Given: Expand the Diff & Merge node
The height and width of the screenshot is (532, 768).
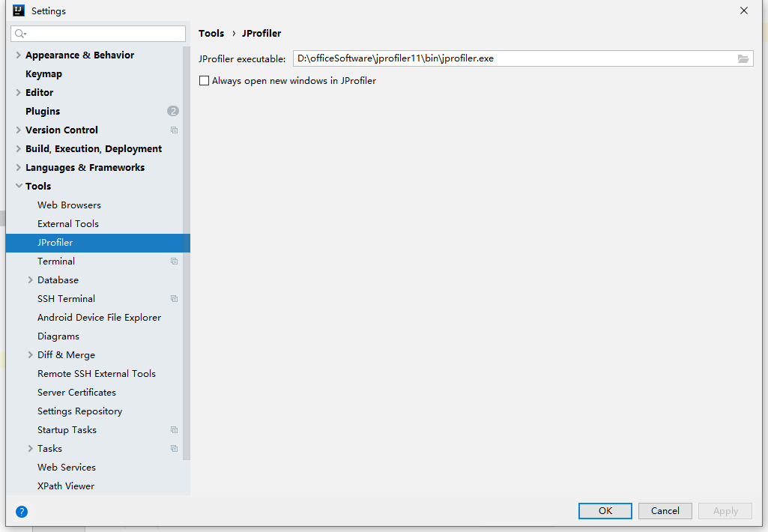Looking at the screenshot, I should point(31,354).
